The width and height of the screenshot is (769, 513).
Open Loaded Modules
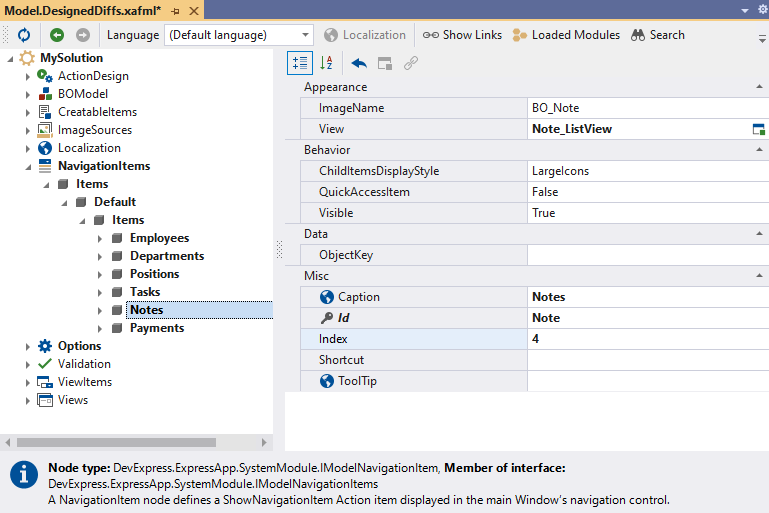566,35
